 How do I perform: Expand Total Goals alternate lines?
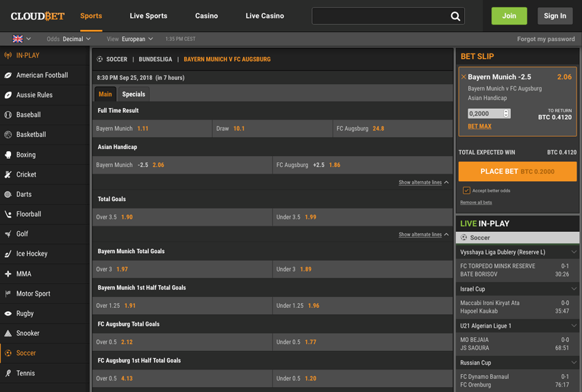[x=424, y=235]
